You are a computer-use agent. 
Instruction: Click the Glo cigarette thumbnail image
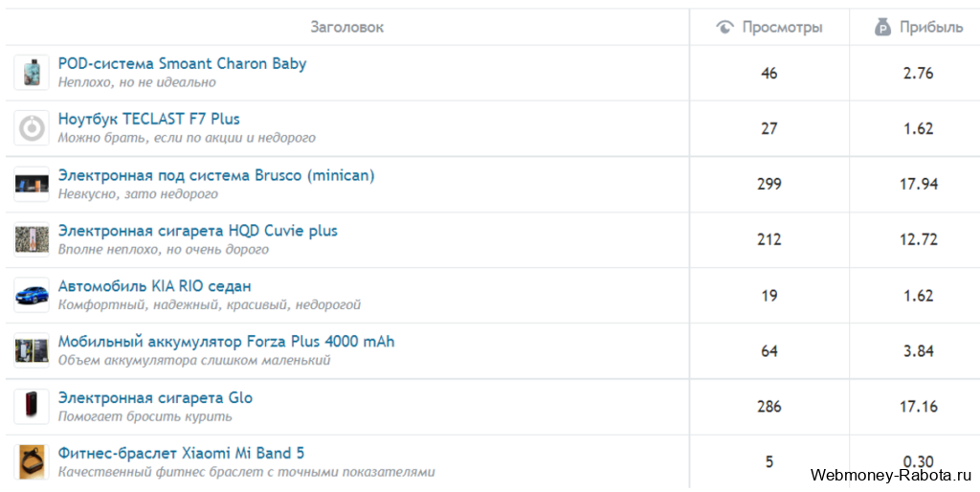32,406
